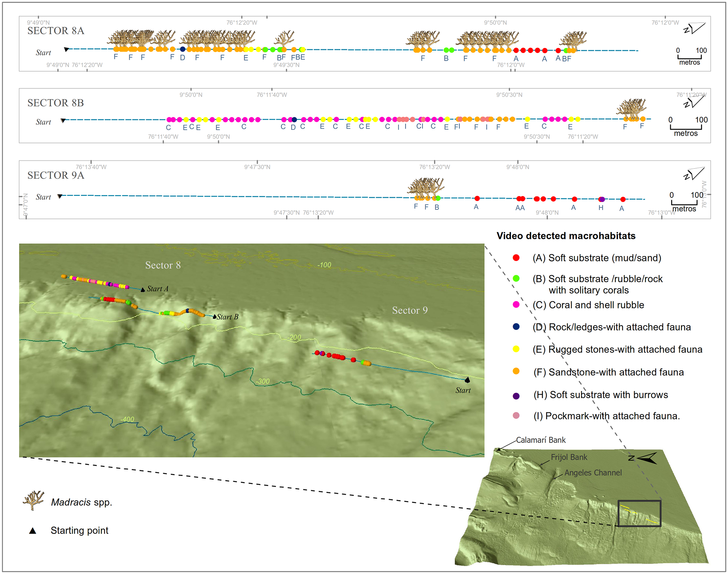This screenshot has width=728, height=574.
Task: Click the red Soft substrate legend dot
Action: (x=516, y=258)
